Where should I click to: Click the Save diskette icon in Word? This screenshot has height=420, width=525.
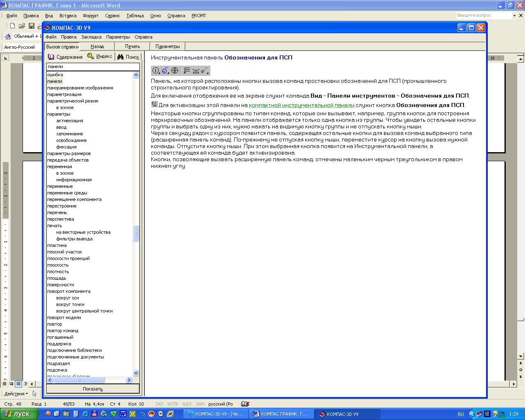(32, 26)
